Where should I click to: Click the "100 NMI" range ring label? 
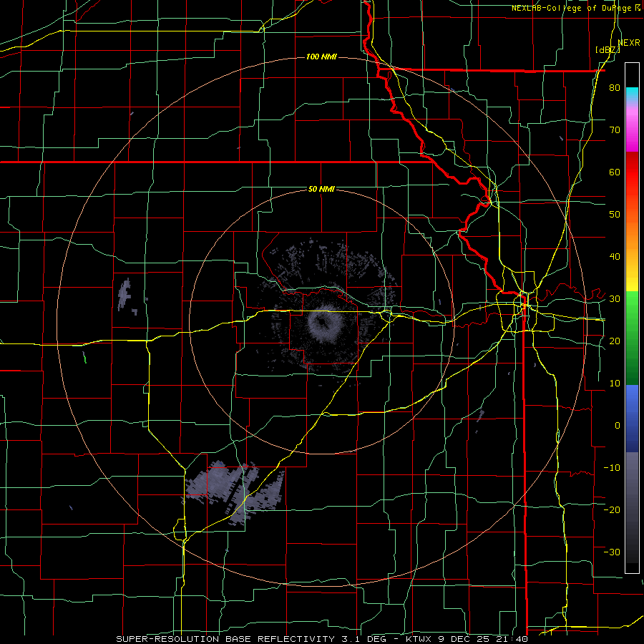pos(321,57)
